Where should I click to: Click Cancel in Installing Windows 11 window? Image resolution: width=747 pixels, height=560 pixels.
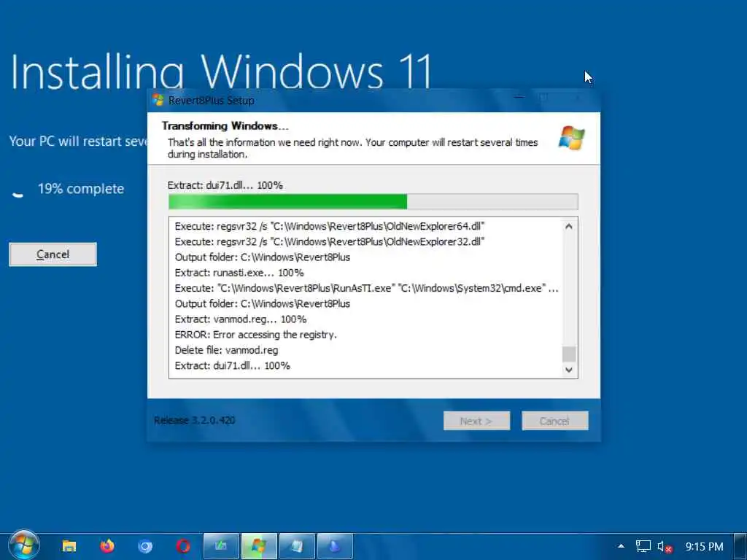coord(53,254)
